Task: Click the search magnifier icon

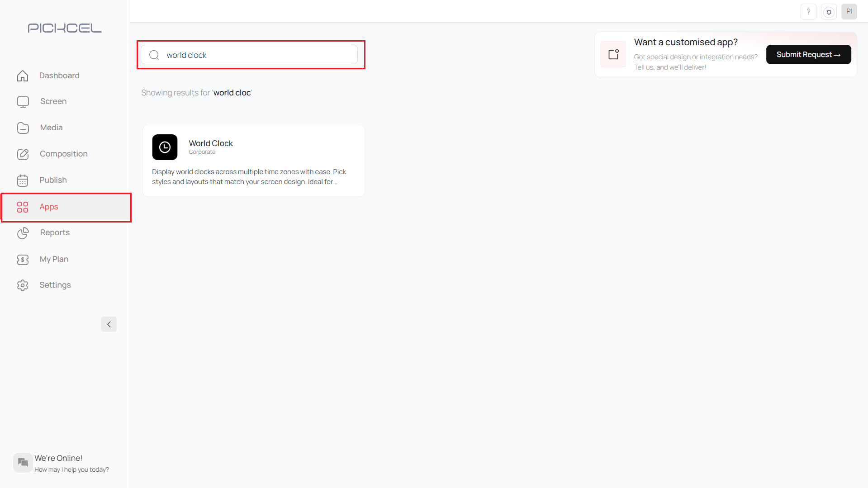Action: point(154,55)
